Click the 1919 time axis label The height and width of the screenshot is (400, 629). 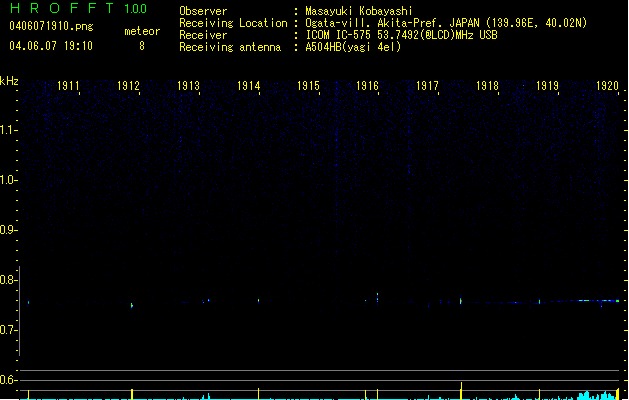click(x=547, y=86)
